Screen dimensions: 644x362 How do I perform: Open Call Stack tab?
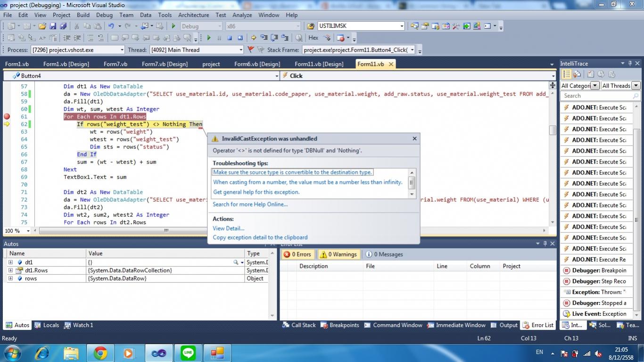pyautogui.click(x=299, y=325)
